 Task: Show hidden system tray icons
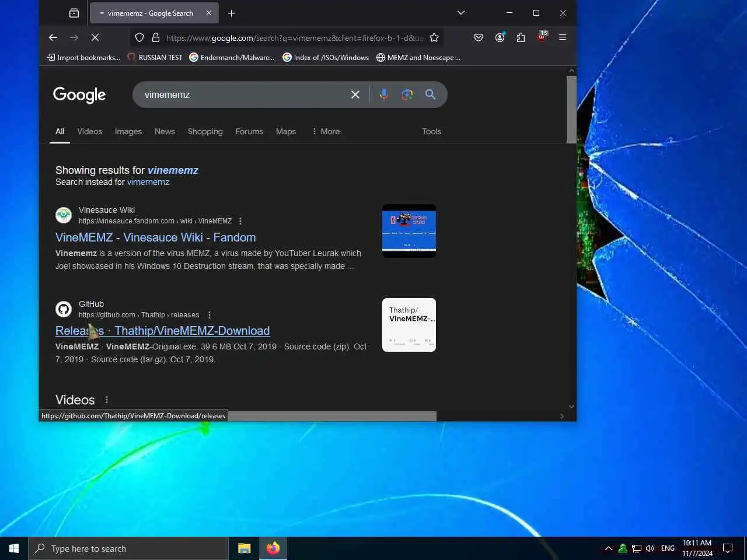(x=608, y=548)
